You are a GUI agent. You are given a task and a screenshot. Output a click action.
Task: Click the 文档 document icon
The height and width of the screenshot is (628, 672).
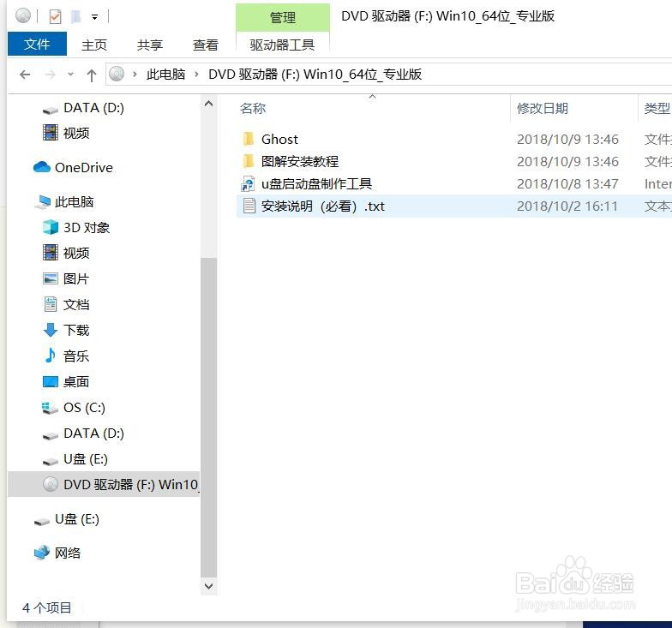coord(51,304)
